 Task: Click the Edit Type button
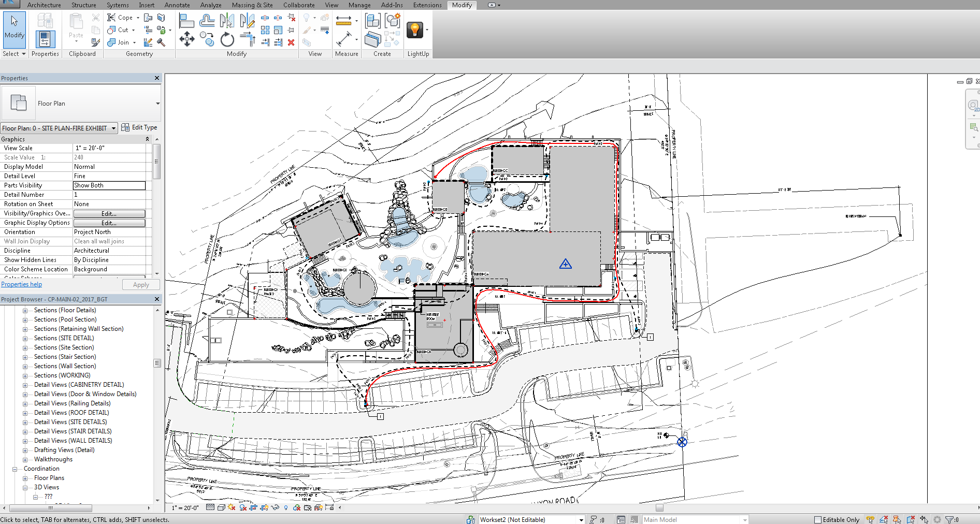139,127
